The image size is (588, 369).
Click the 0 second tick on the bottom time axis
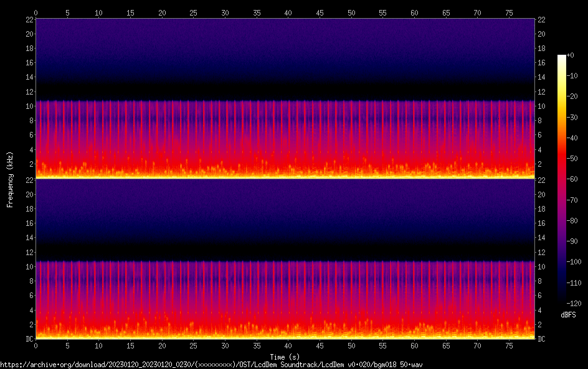click(36, 345)
